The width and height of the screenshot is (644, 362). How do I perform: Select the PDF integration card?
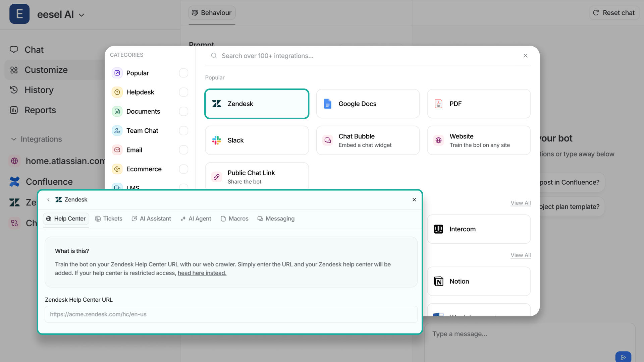click(479, 104)
